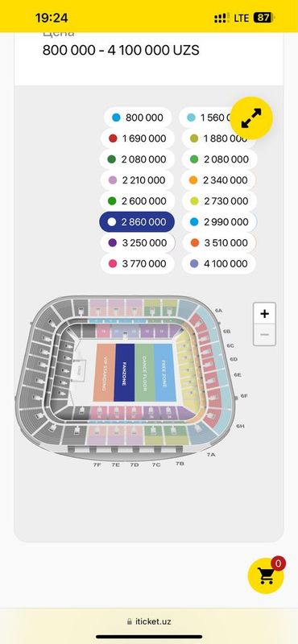This screenshot has width=298, height=644.
Task: Select the 3 770 000 price chip
Action: pos(138,264)
